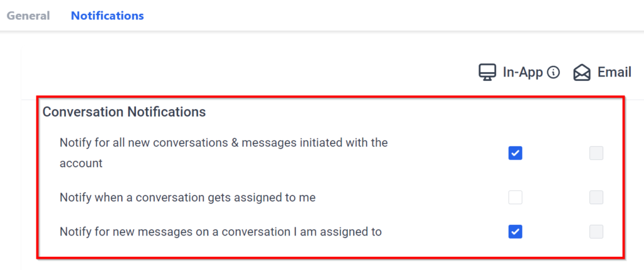Click the 'Notify for all new conversations' label
Screen dimensions: 644x270
pyautogui.click(x=223, y=143)
